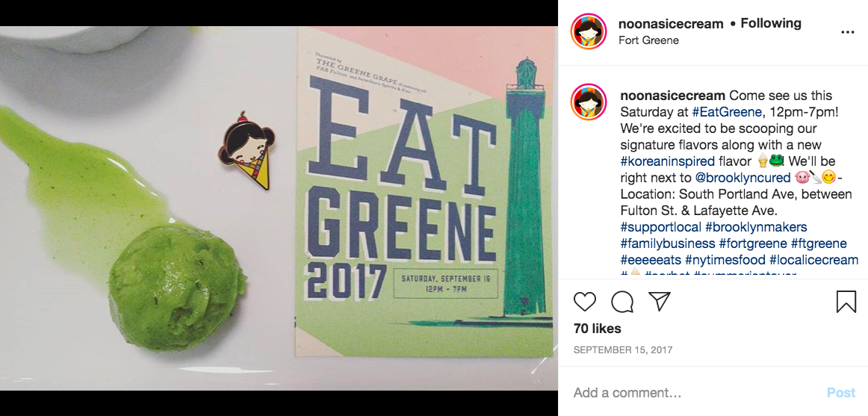Like the post with the heart icon
This screenshot has height=416, width=868.
coord(585,302)
